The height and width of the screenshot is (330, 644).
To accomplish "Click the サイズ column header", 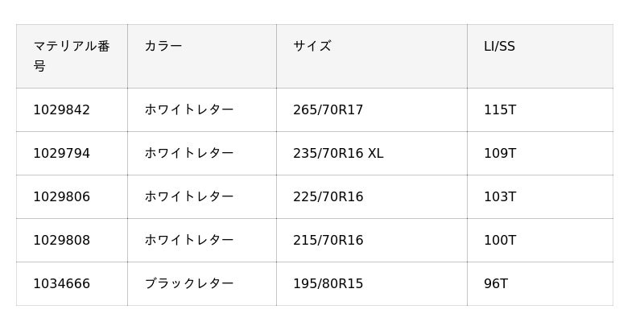I will pos(312,47).
